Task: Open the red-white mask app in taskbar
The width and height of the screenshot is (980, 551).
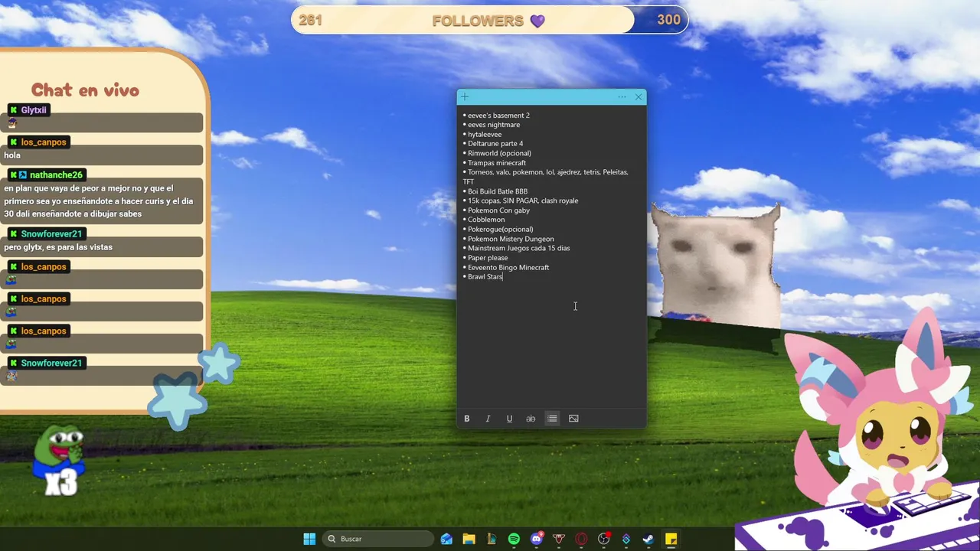Action: click(x=558, y=539)
